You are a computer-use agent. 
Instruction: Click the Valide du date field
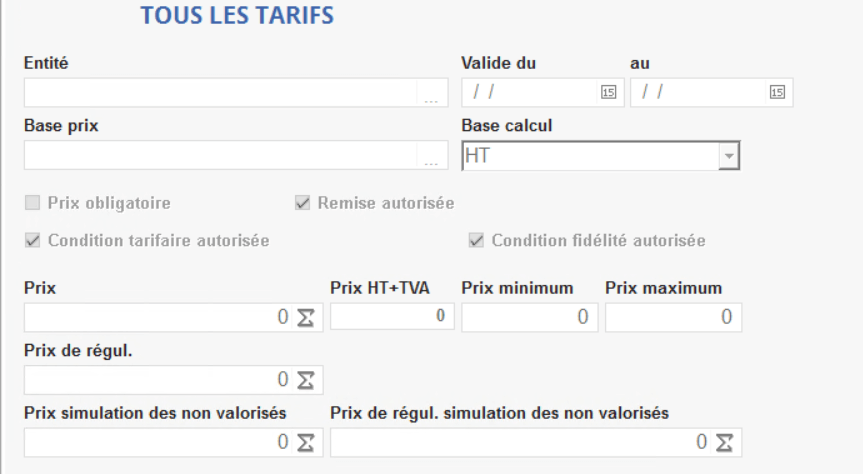point(530,92)
